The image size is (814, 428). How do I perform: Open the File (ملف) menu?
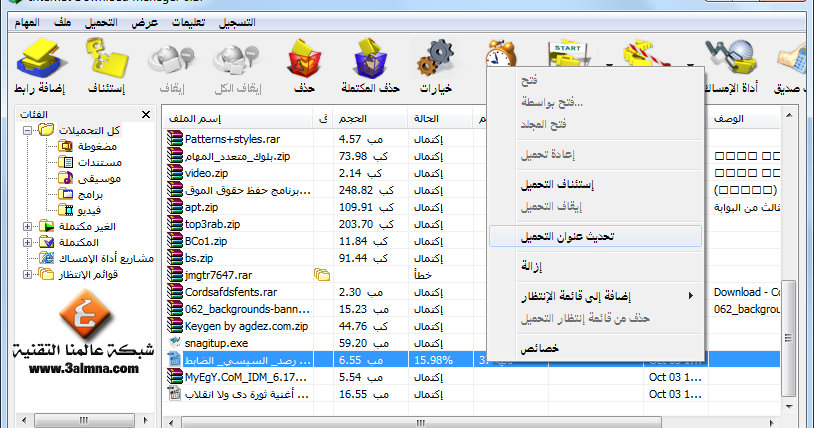pyautogui.click(x=62, y=23)
